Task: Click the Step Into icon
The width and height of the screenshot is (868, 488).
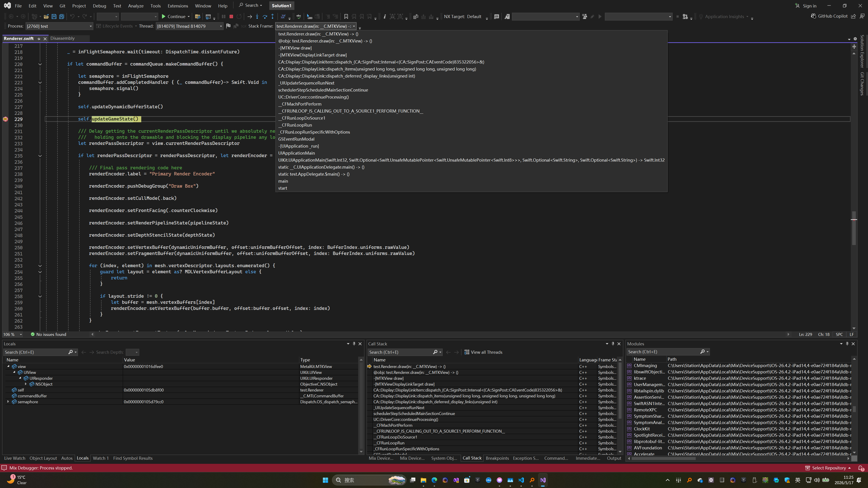Action: tap(257, 17)
